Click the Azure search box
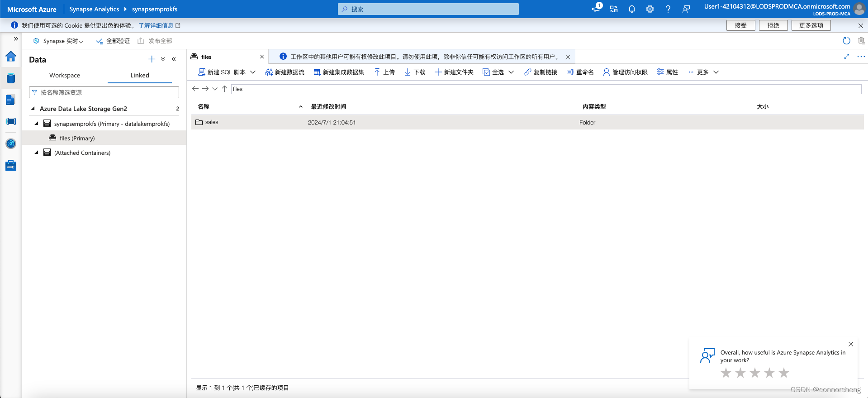This screenshot has height=398, width=868. [428, 9]
